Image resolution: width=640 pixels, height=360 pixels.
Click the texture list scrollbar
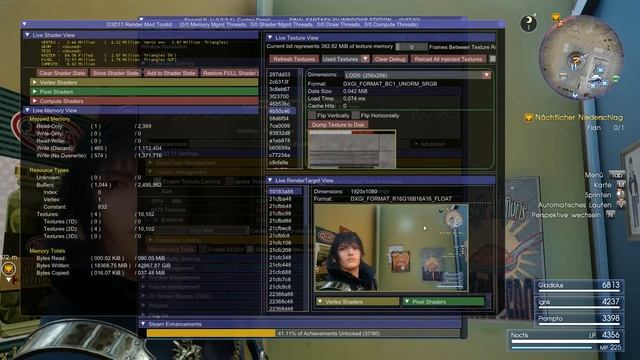click(x=300, y=118)
